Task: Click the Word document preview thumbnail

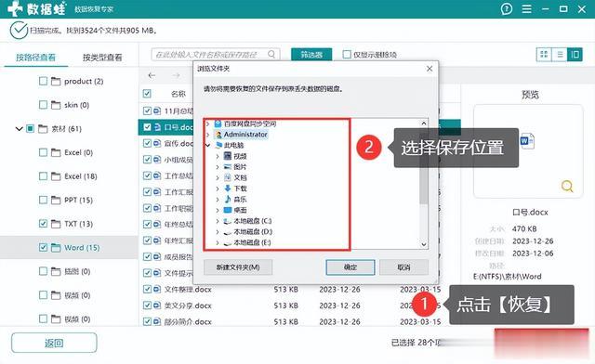Action: pos(527,141)
